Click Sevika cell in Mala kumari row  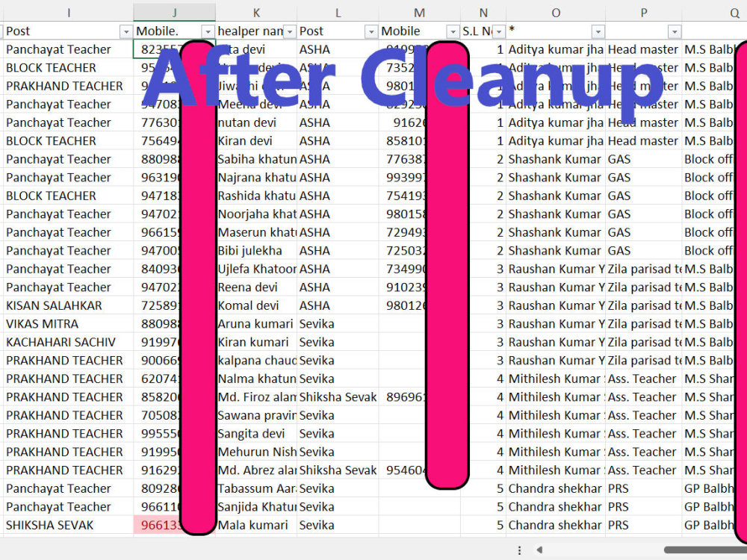coord(338,525)
